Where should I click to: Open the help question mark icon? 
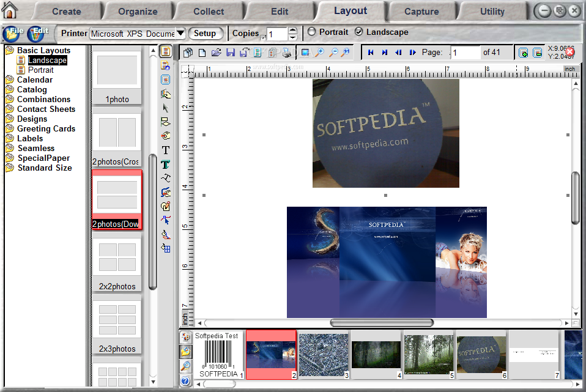coord(185,381)
